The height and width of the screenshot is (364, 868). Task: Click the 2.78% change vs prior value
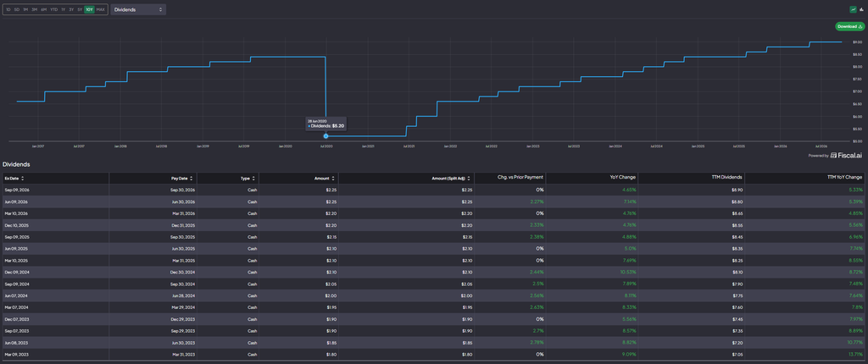(538, 343)
